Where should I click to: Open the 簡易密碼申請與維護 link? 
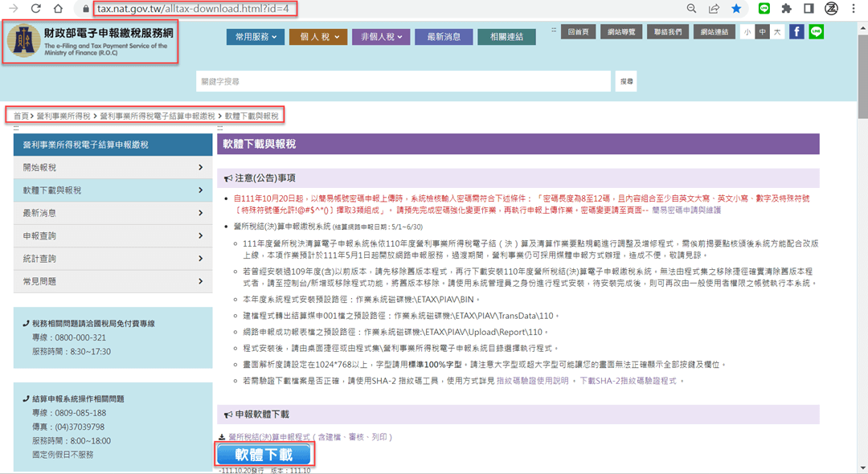[686, 210]
